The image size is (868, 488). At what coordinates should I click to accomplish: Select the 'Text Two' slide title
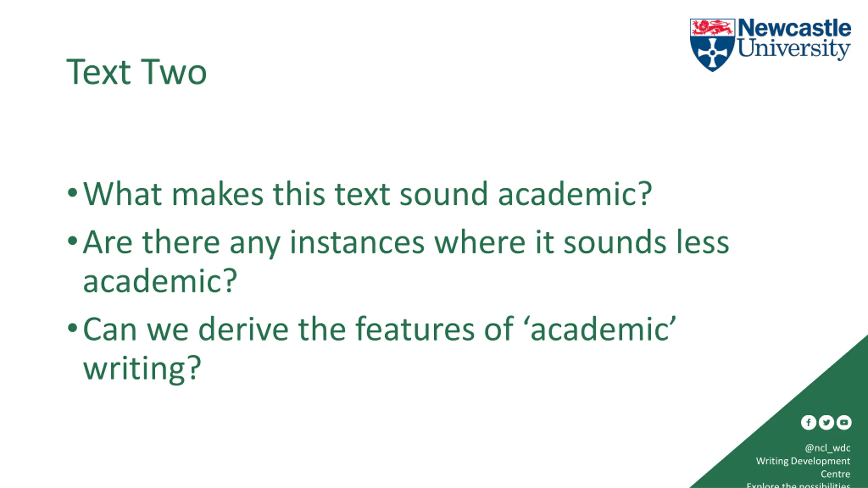tap(136, 72)
